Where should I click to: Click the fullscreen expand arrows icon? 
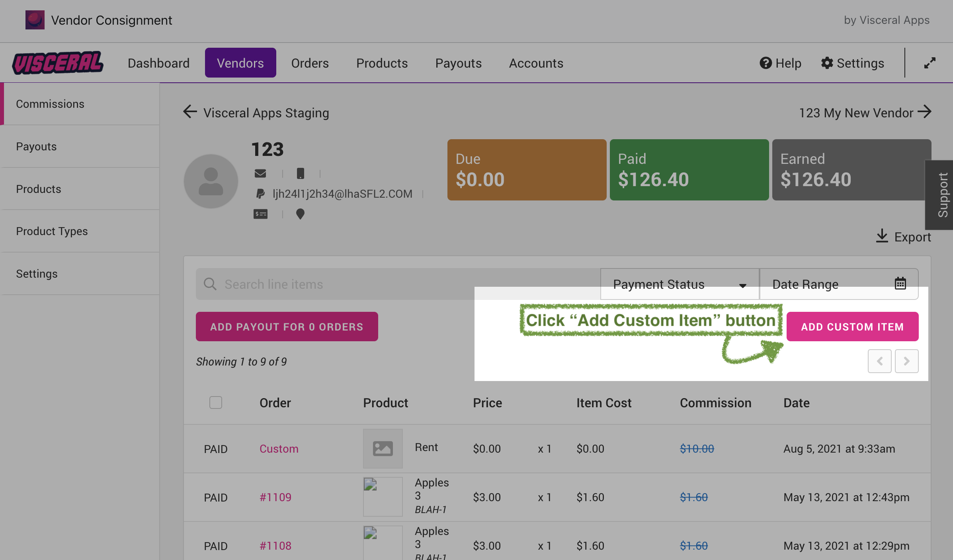(930, 63)
